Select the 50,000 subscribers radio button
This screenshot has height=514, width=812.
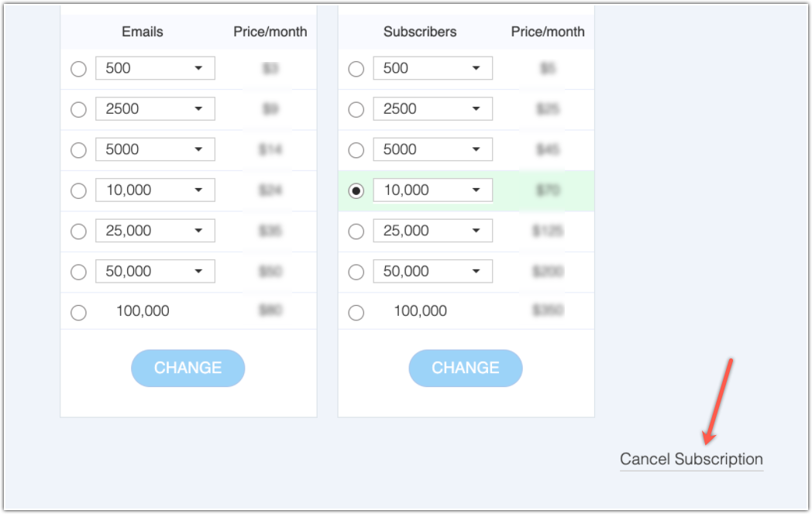coord(356,271)
